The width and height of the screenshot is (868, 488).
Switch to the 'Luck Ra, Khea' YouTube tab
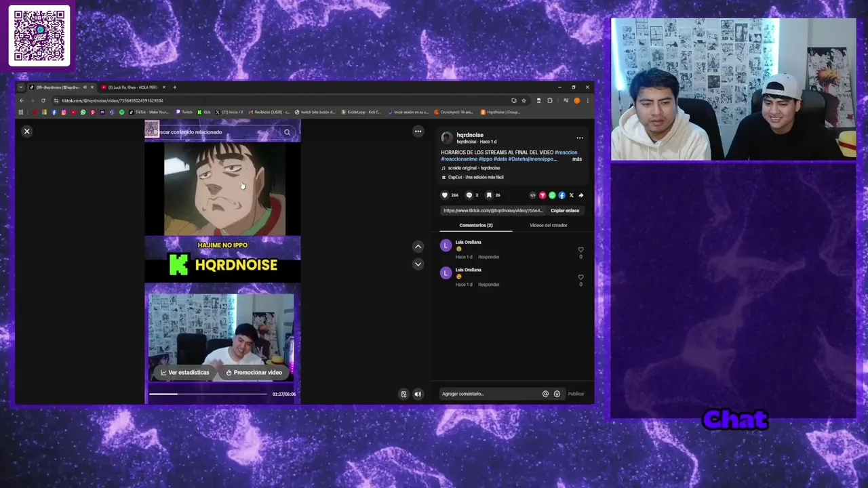133,87
